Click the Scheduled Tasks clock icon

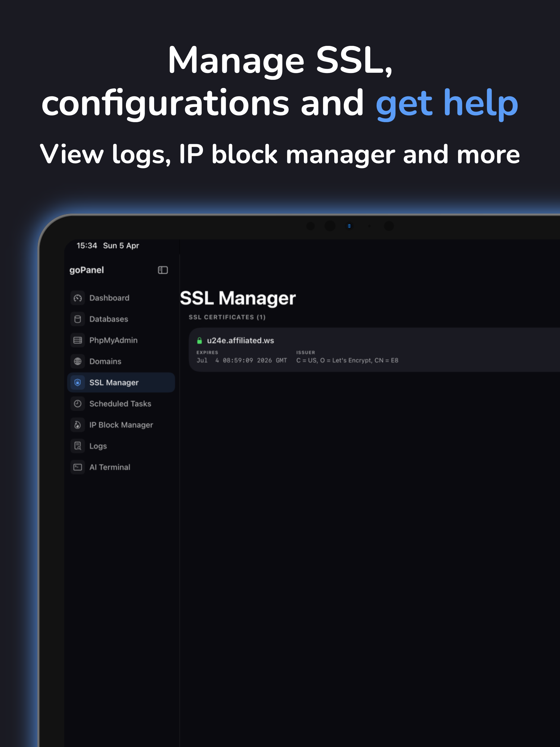click(78, 404)
